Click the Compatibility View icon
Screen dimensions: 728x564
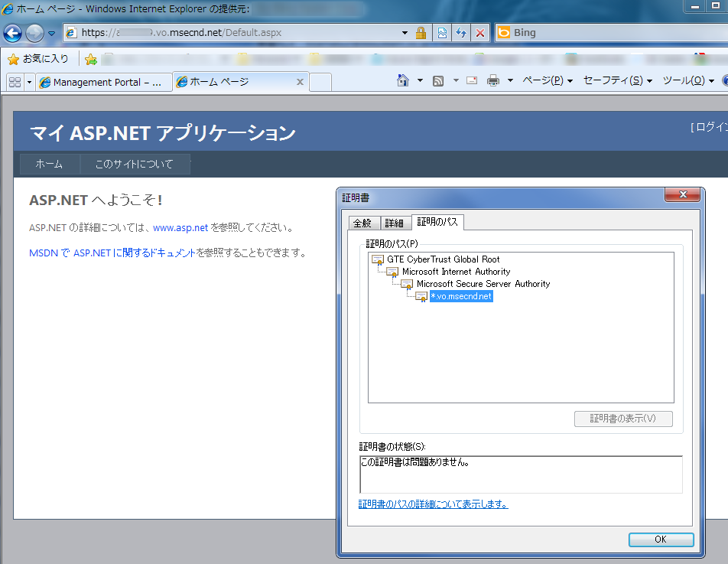click(x=442, y=33)
